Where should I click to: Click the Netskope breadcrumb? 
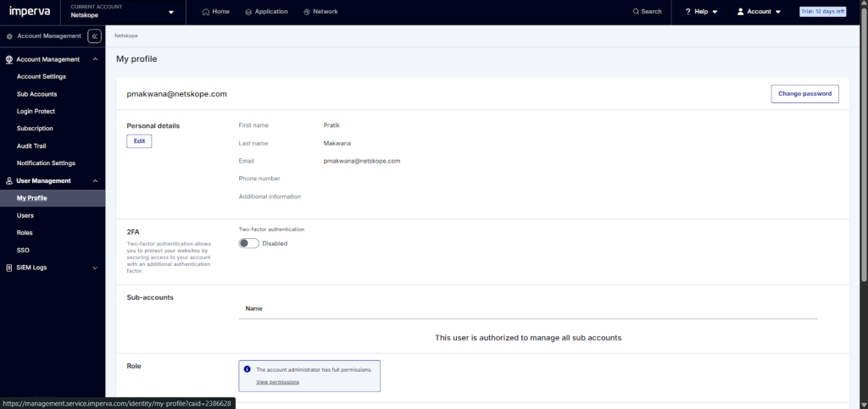[126, 36]
